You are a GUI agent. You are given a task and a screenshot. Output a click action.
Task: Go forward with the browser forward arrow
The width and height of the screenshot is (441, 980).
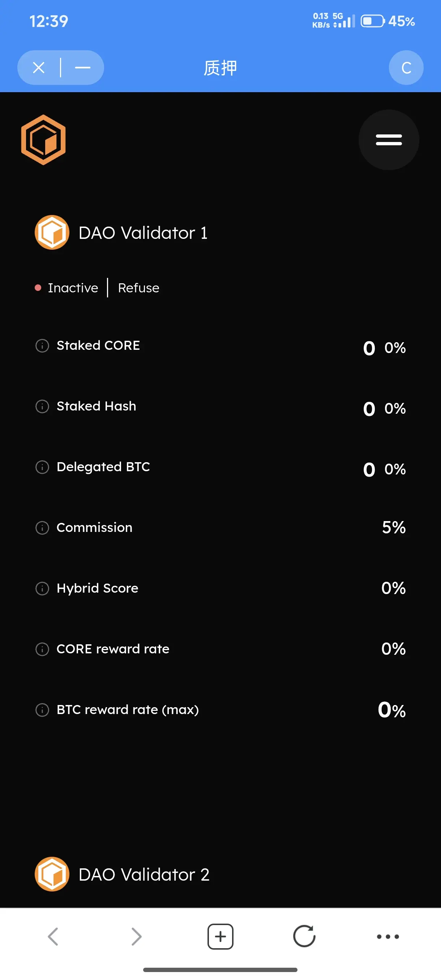point(136,936)
